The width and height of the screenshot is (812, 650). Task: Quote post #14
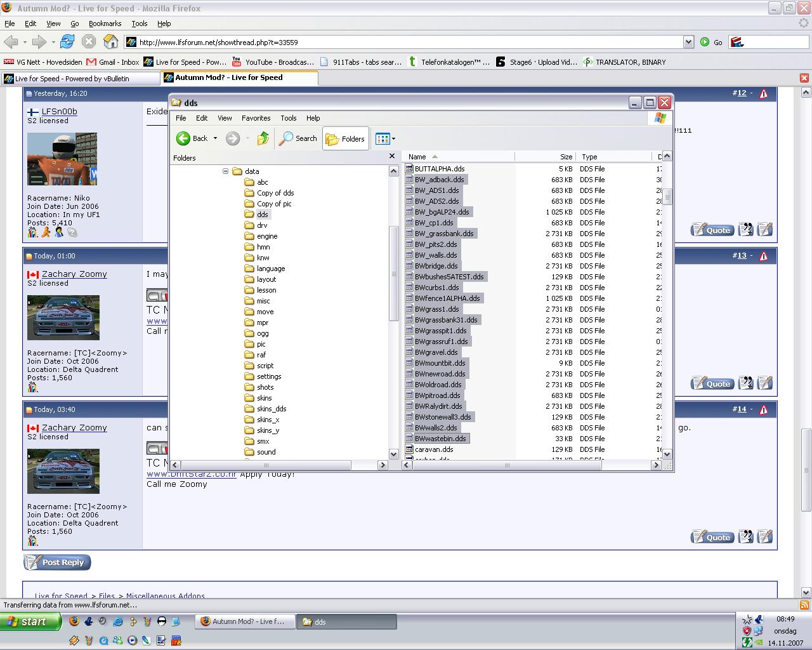point(712,537)
